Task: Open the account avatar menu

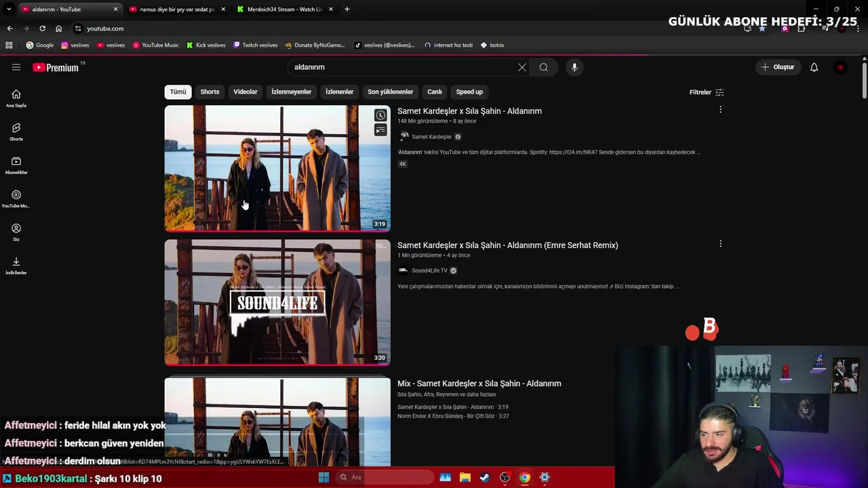Action: [x=841, y=67]
